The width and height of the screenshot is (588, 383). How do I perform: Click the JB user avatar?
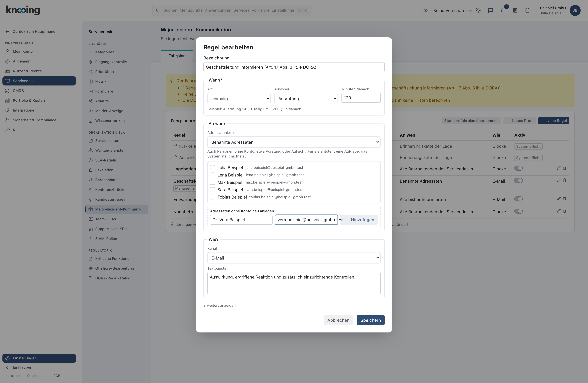click(x=575, y=10)
